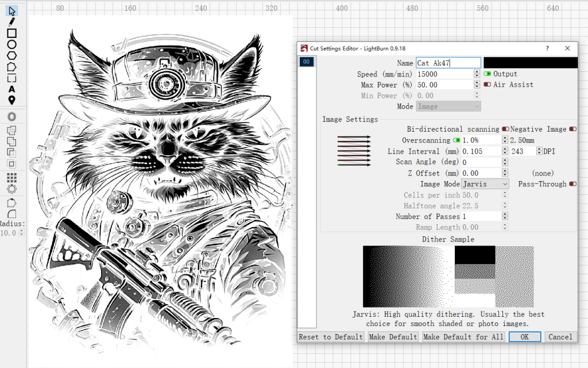This screenshot has height=368, width=588.
Task: Select the Position Laser marker tool
Action: click(11, 100)
